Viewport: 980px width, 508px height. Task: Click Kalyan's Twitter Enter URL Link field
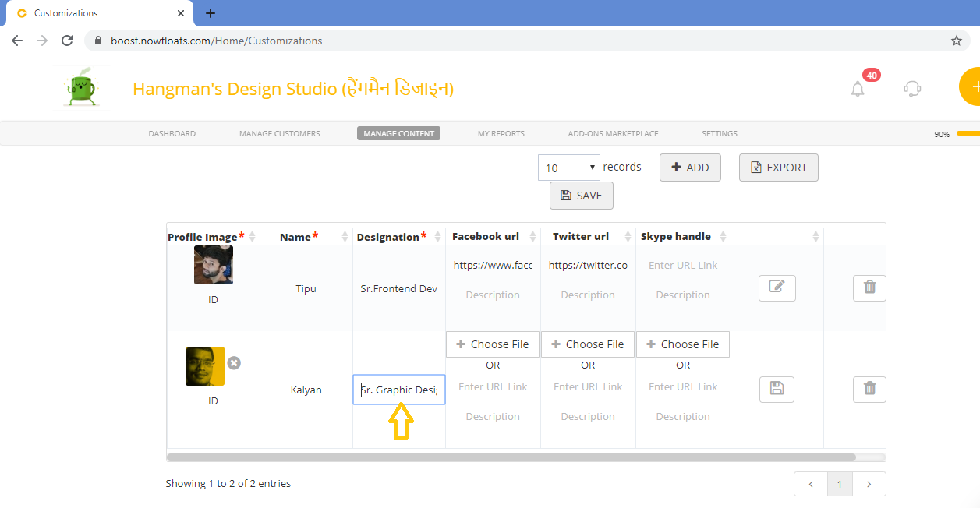click(588, 386)
